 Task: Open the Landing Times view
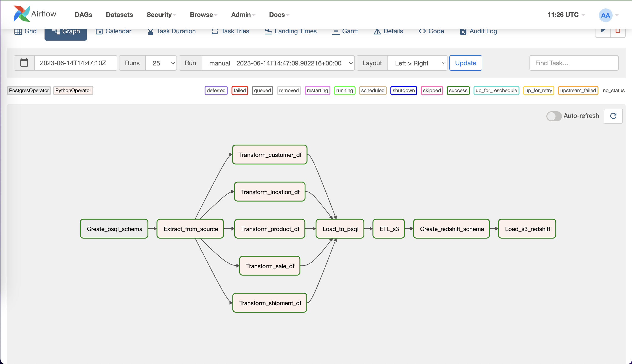290,31
